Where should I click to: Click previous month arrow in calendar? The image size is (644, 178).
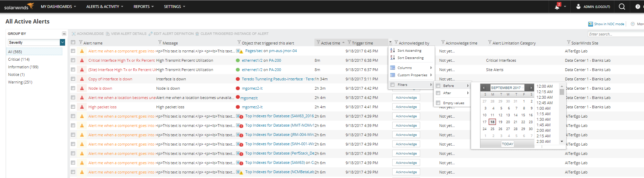coord(484,88)
